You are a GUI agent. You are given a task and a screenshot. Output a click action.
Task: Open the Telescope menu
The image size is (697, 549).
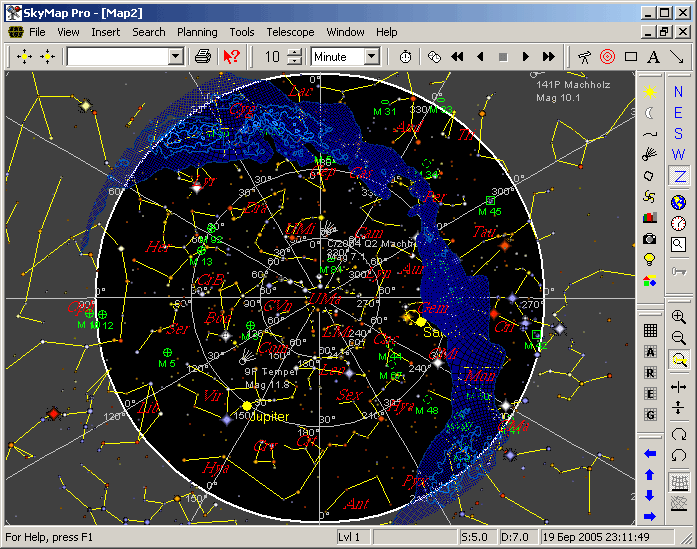(x=290, y=32)
